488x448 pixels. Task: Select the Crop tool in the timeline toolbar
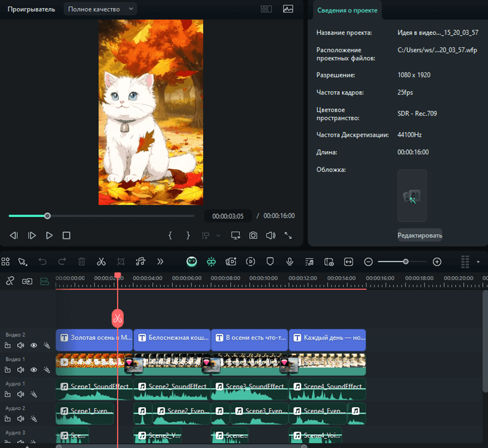121,262
